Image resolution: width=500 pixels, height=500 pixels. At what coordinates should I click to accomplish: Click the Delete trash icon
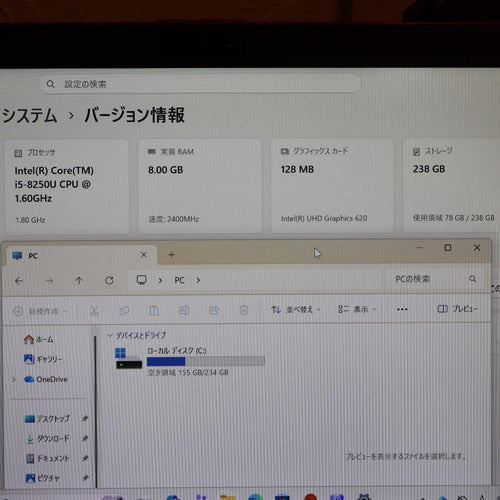point(244,310)
